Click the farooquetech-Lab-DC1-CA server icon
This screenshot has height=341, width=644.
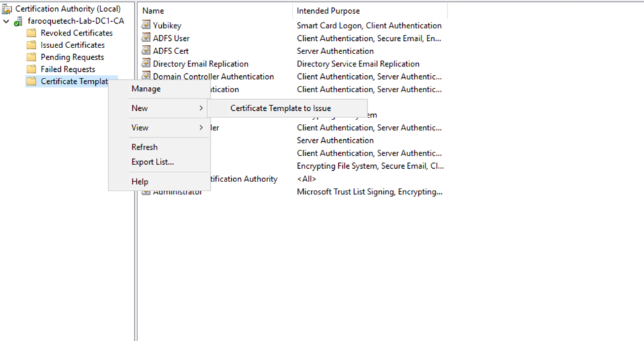(x=18, y=21)
